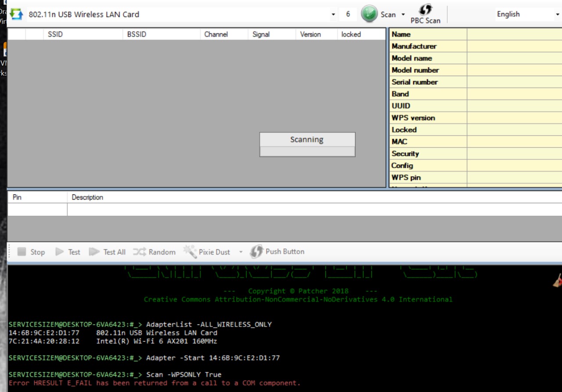Select the Model name row label
This screenshot has width=562, height=392.
point(412,58)
